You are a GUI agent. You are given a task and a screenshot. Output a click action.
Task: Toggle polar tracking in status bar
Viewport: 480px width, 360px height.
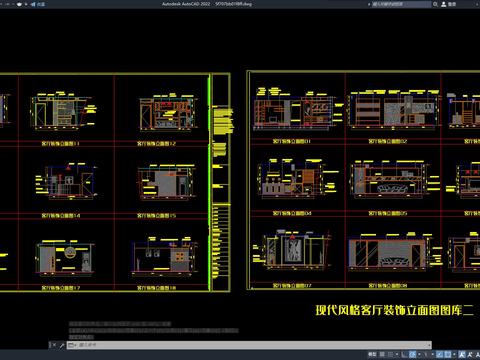(x=412, y=354)
